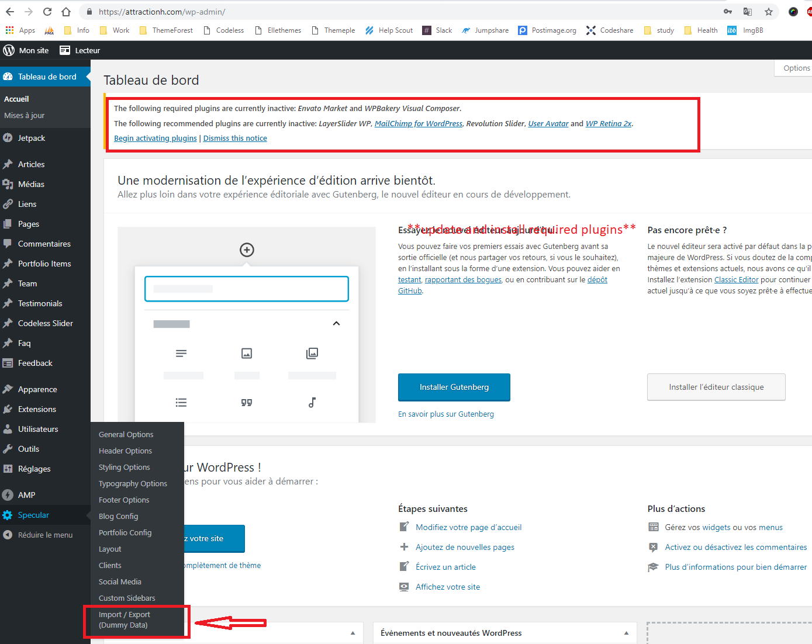This screenshot has height=644, width=812.
Task: Open WP Retina 2x link
Action: [x=609, y=123]
